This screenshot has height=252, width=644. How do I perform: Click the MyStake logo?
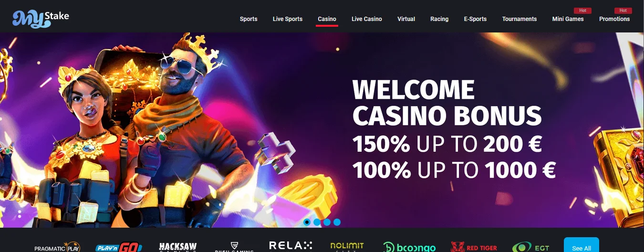click(41, 18)
